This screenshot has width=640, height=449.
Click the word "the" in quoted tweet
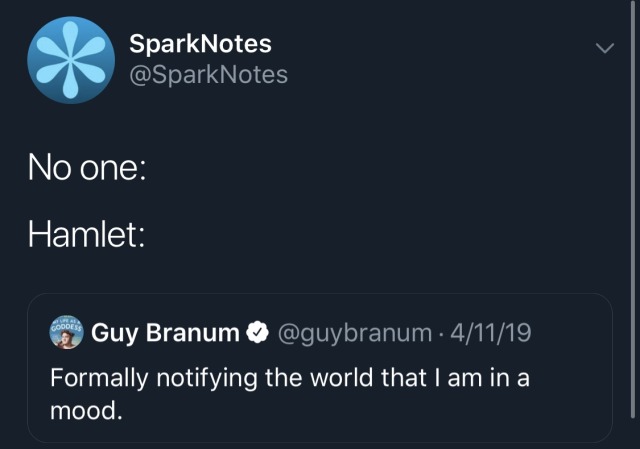pyautogui.click(x=284, y=378)
